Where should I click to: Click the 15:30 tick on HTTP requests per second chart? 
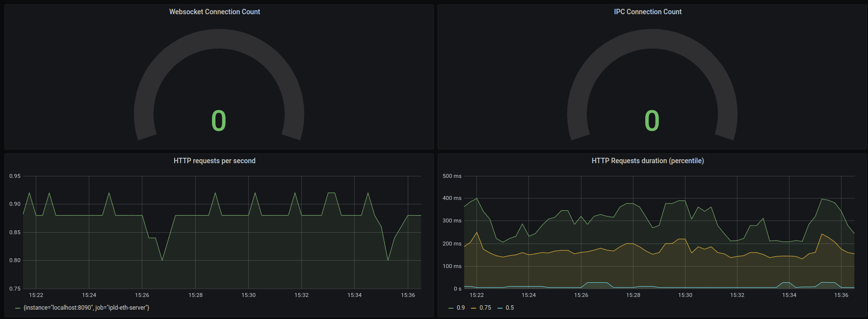point(248,295)
